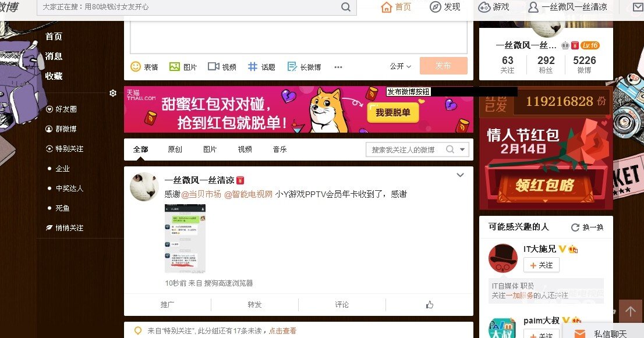Open 收藏 favorites in the left menu
This screenshot has height=338, width=644.
click(x=54, y=76)
